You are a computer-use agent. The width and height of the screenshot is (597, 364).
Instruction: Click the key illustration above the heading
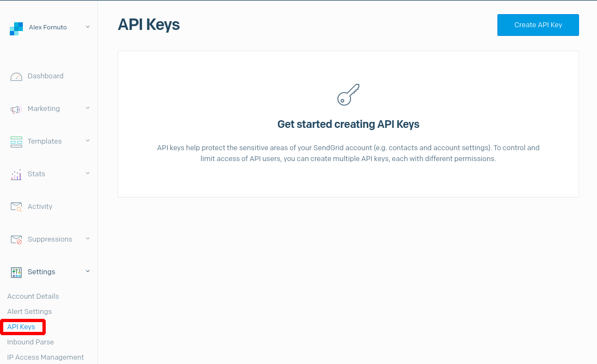pyautogui.click(x=348, y=94)
